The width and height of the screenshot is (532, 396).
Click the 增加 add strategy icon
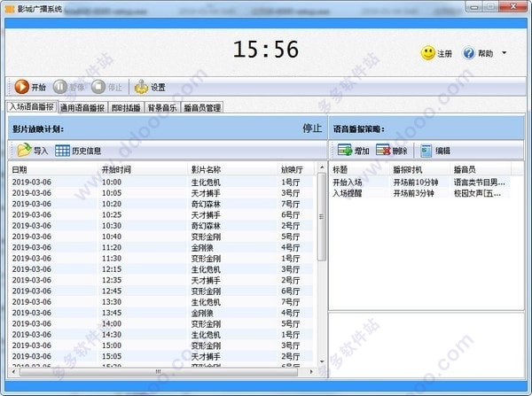click(x=345, y=151)
